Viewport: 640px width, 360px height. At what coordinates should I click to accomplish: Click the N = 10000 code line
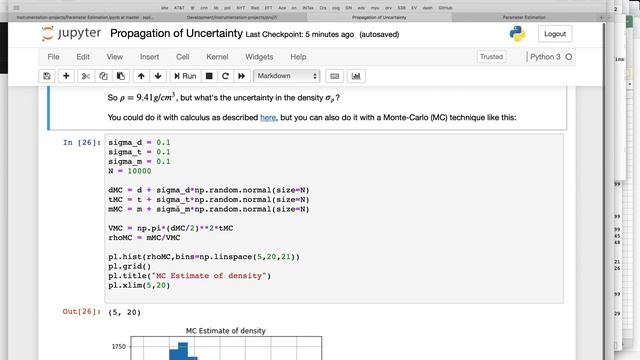130,171
